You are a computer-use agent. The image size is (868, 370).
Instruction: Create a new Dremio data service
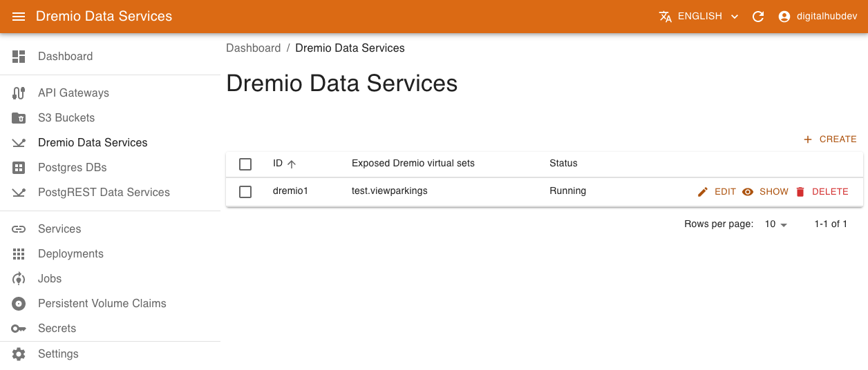[x=830, y=139]
